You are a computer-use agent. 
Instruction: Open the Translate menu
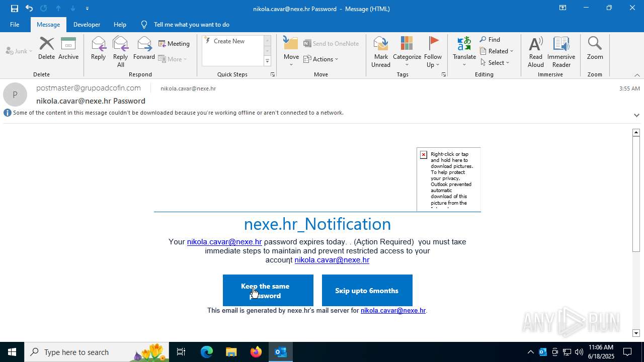464,52
